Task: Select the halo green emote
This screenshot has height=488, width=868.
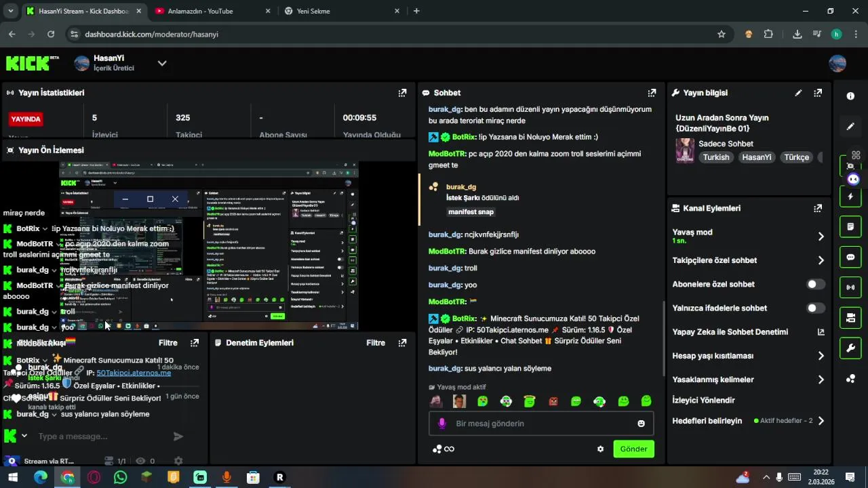Action: [x=530, y=401]
